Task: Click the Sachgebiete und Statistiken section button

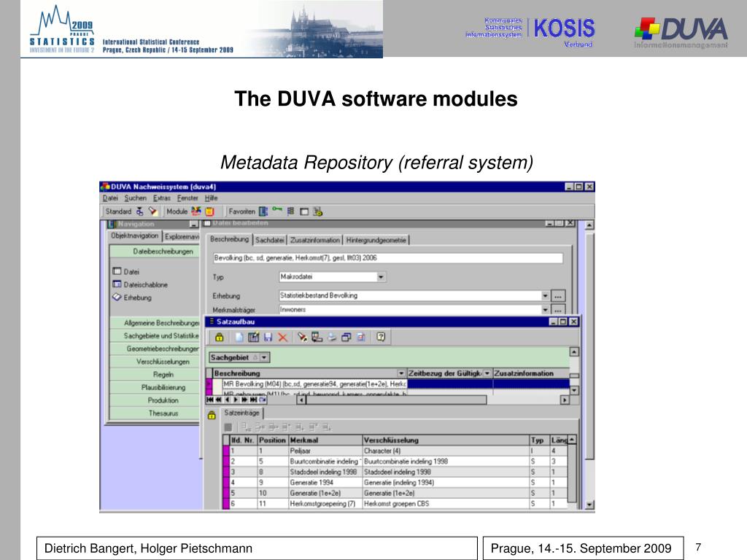Action: (154, 335)
